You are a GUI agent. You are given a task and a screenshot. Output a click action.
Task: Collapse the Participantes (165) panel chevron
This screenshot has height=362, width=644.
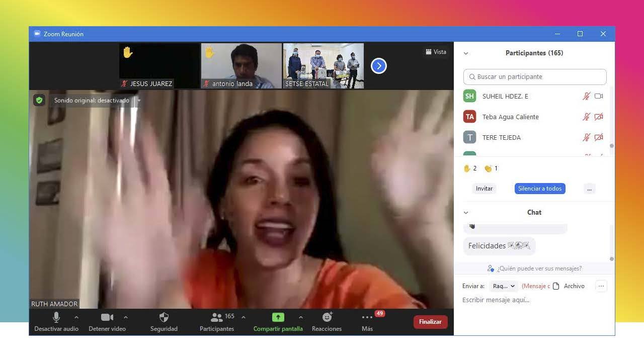tap(466, 53)
